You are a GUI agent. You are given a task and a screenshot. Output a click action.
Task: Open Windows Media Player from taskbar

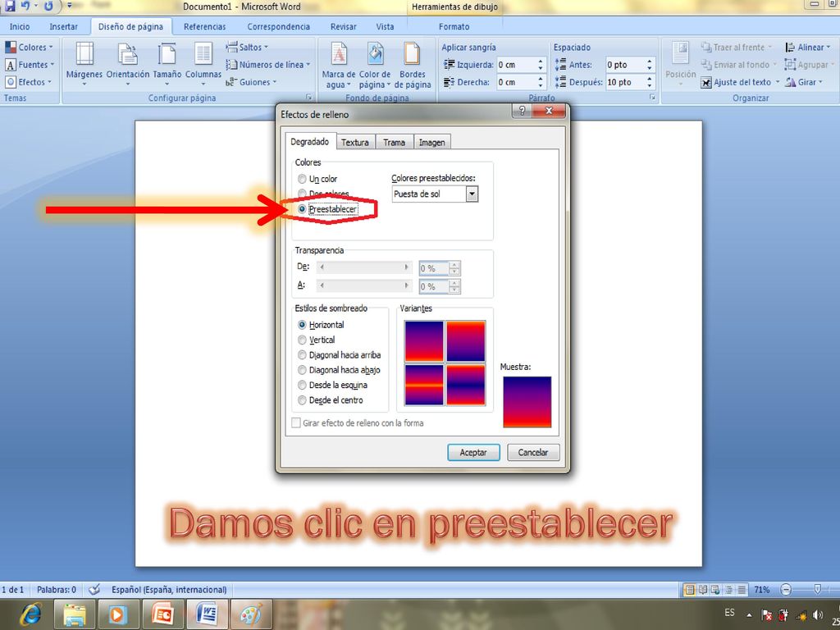coord(118,614)
